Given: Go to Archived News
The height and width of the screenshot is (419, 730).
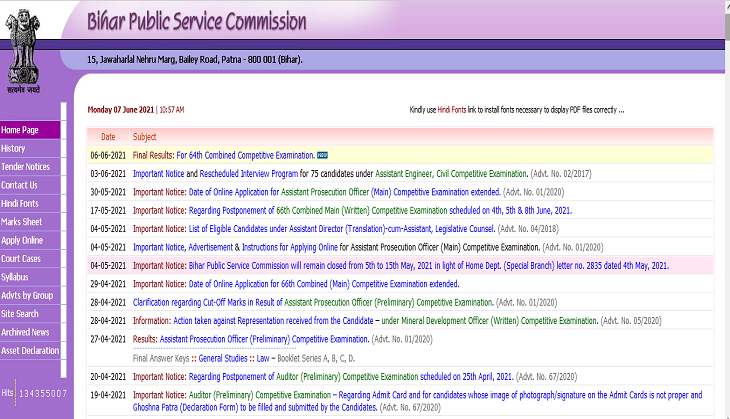Looking at the screenshot, I should [30, 332].
